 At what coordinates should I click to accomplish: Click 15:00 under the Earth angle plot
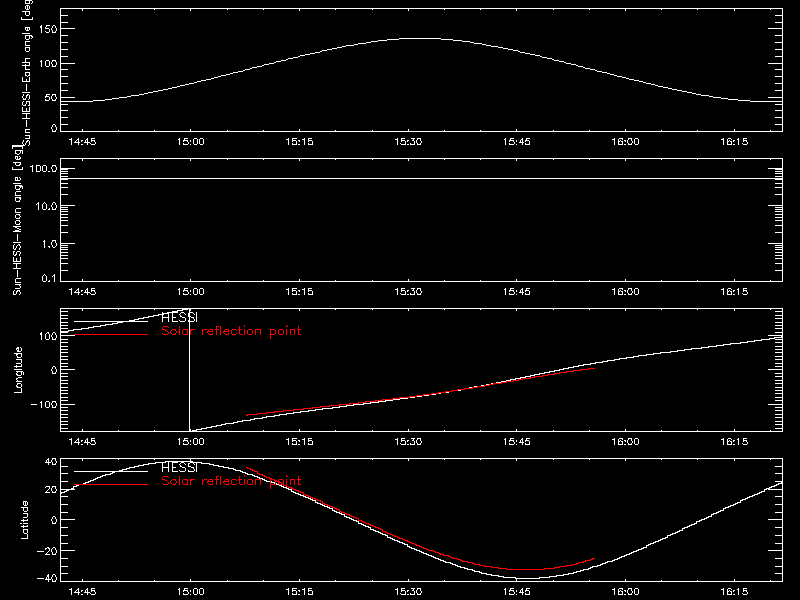pos(191,142)
